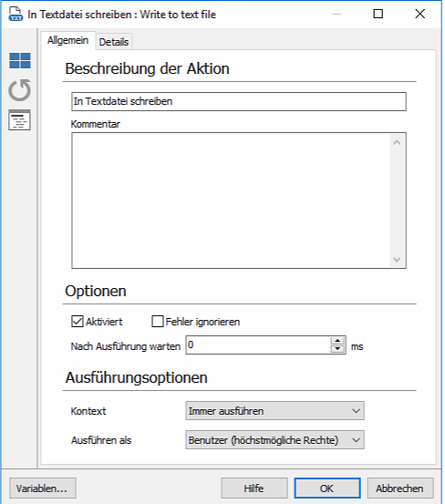Click the Hilfe button
The width and height of the screenshot is (445, 504).
(x=254, y=489)
